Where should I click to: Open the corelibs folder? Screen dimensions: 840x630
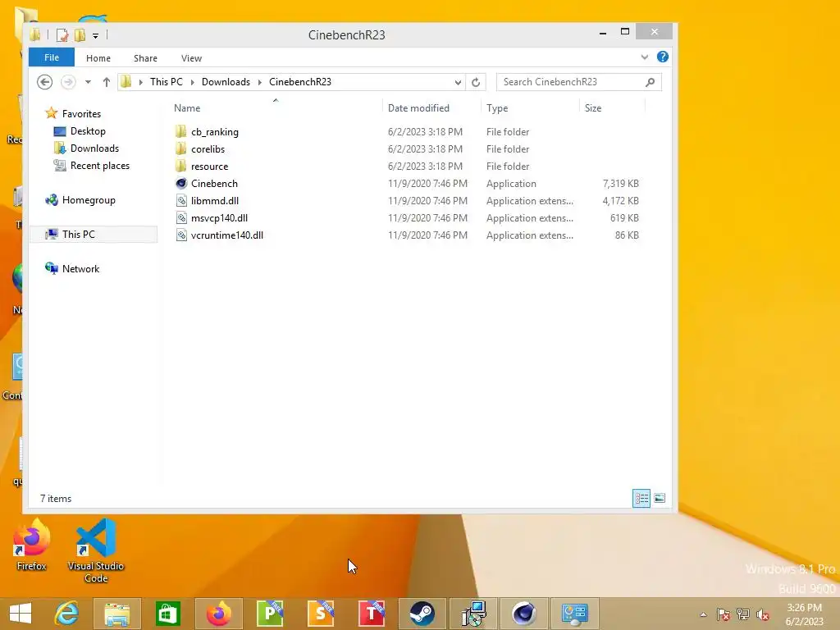coord(208,149)
